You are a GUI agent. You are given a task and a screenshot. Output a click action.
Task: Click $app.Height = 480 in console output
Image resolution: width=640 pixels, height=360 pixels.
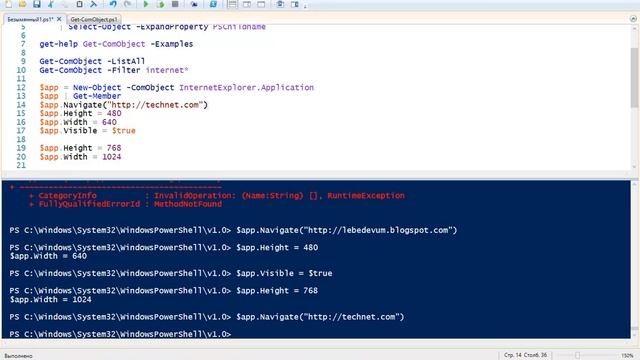[277, 247]
